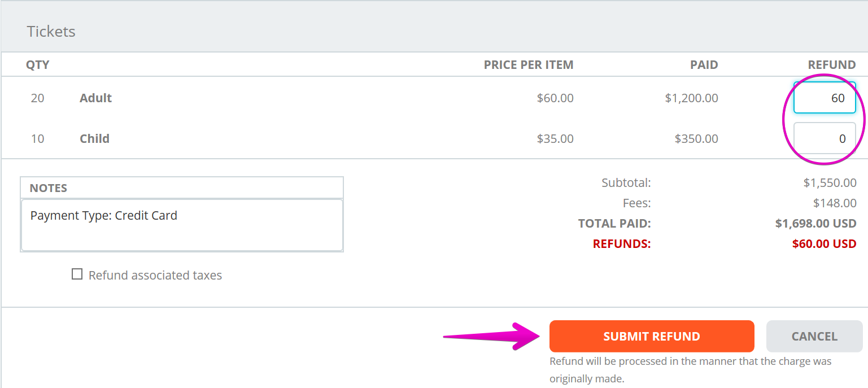Click inside the Notes text box
The width and height of the screenshot is (868, 388).
click(x=181, y=226)
